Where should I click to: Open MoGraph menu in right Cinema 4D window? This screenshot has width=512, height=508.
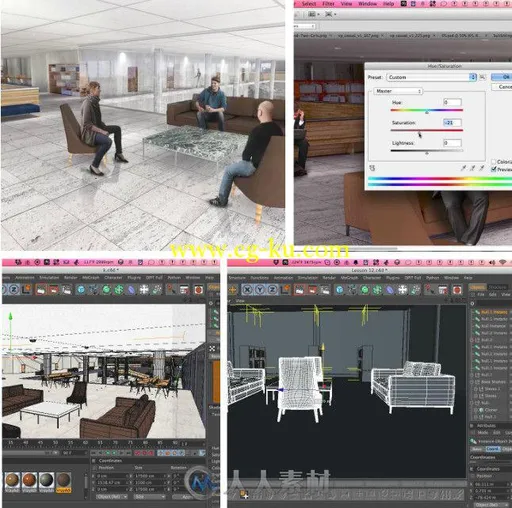[x=349, y=278]
